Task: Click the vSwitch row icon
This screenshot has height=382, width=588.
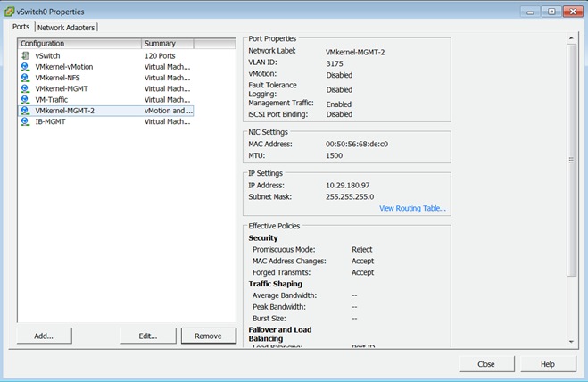Action: click(25, 55)
